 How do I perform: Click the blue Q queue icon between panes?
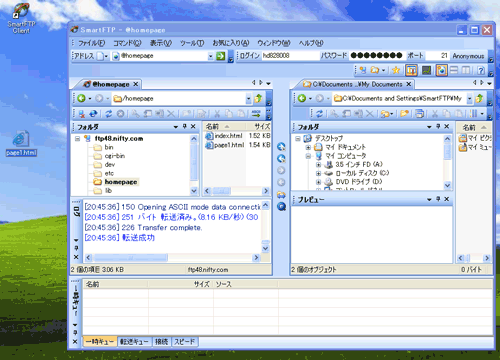pos(281,207)
